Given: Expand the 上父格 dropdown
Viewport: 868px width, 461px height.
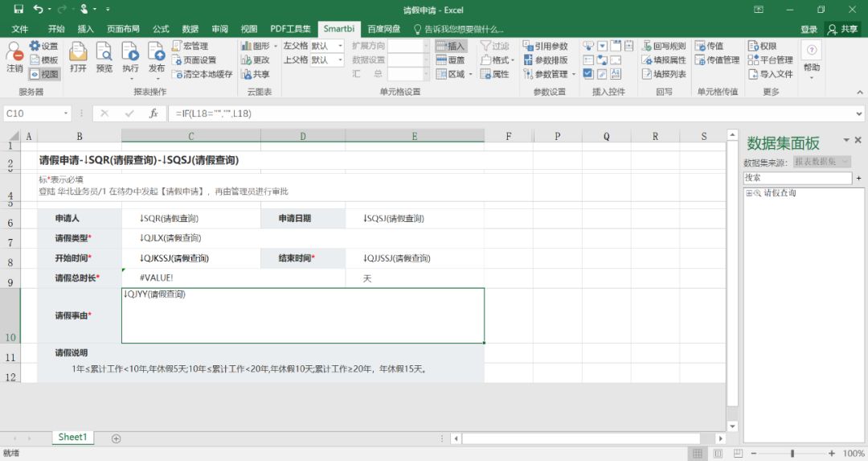Looking at the screenshot, I should (x=340, y=60).
